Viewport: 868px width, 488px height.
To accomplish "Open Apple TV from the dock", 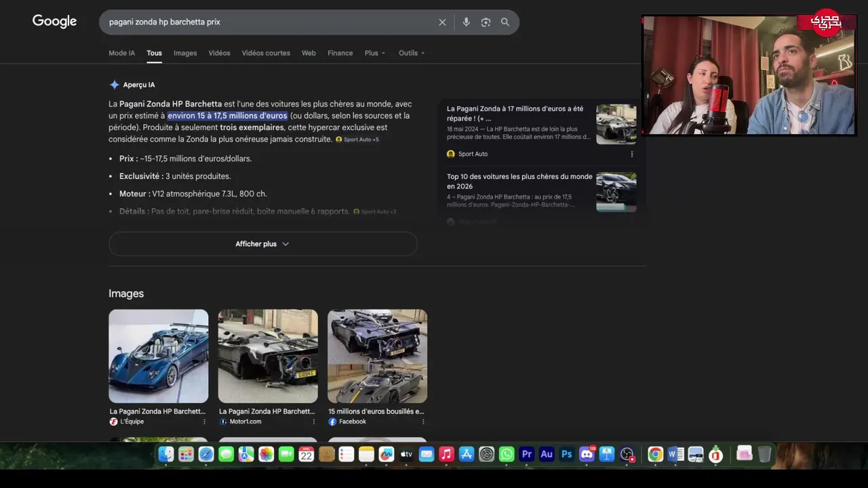I will (406, 455).
